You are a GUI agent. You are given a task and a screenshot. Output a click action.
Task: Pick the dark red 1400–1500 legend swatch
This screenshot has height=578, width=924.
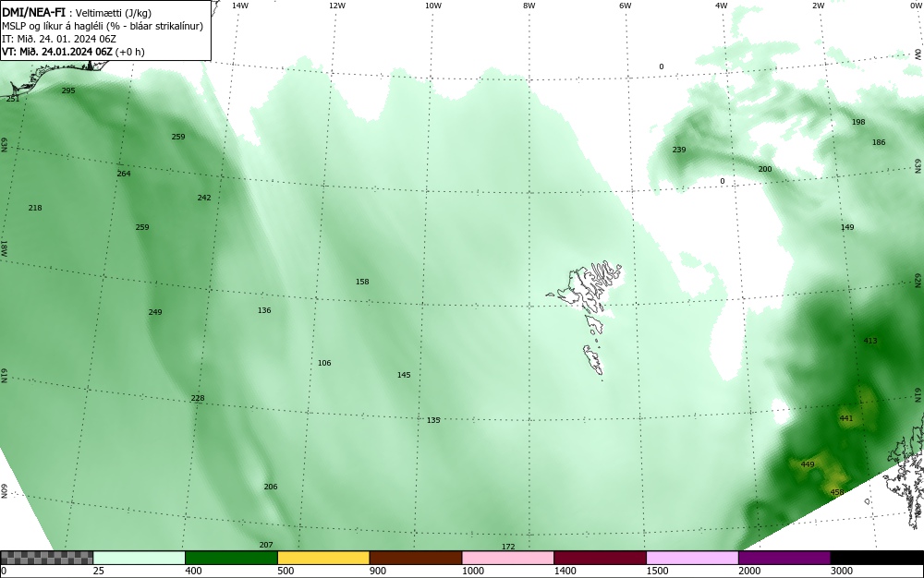[600, 558]
